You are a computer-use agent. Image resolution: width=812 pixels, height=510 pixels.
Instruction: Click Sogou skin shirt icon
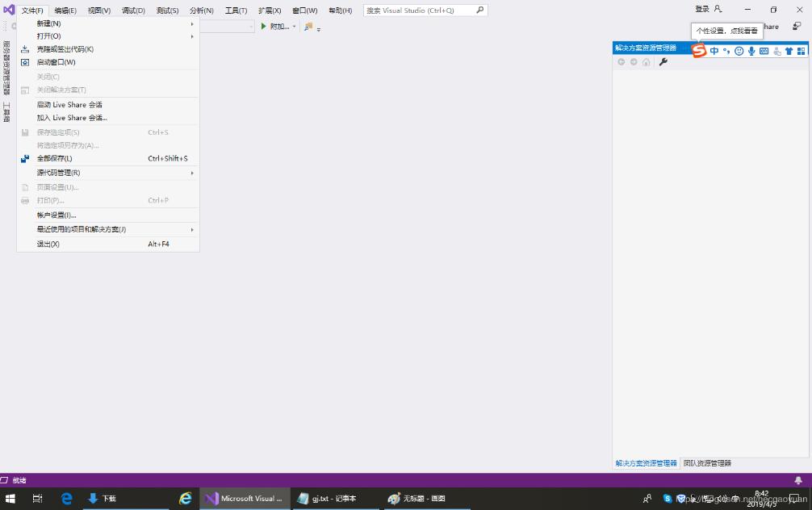click(789, 51)
